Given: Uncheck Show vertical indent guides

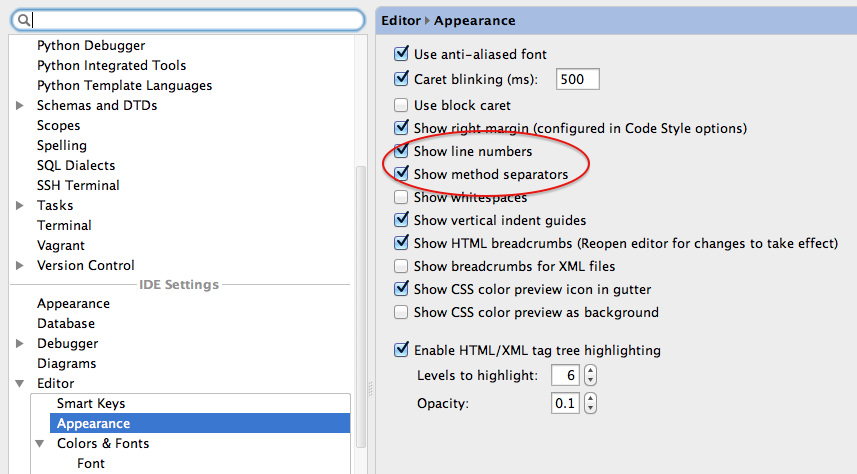Looking at the screenshot, I should tap(401, 220).
